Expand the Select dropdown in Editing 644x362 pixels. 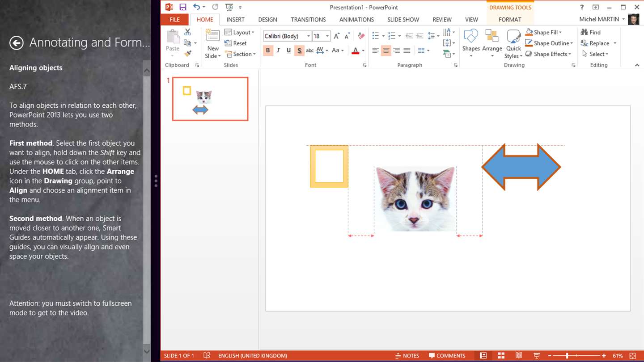595,54
